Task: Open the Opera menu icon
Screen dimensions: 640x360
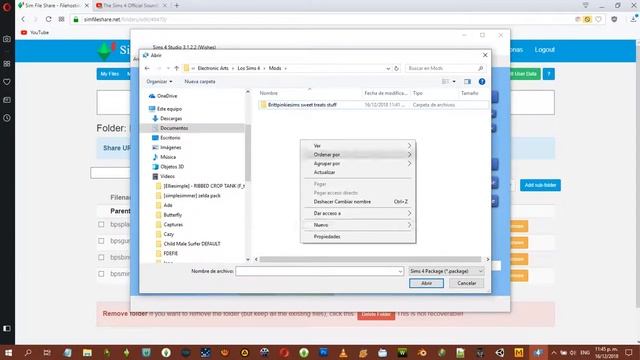Action: tap(7, 7)
